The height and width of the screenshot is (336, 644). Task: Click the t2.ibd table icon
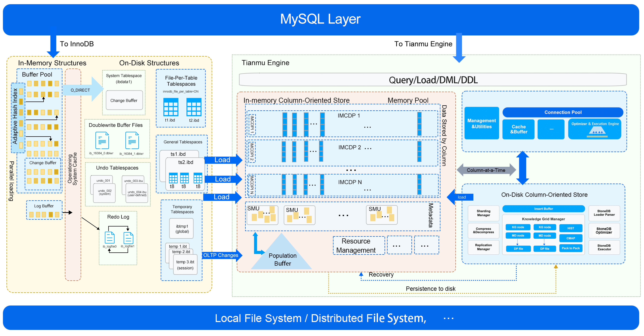pyautogui.click(x=194, y=107)
